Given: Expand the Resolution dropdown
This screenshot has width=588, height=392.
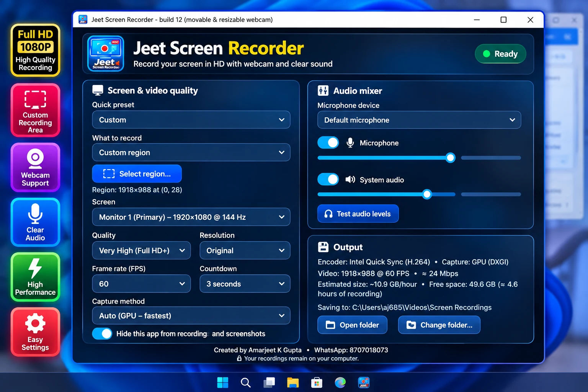Looking at the screenshot, I should pos(245,250).
